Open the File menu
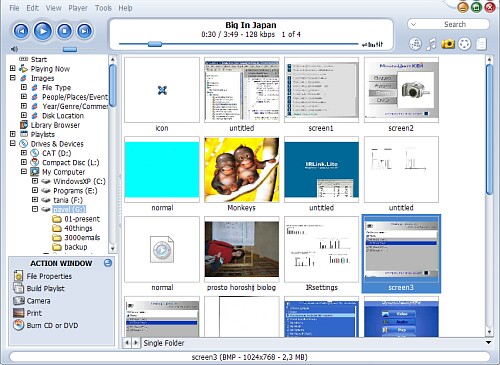The width and height of the screenshot is (500, 365). pyautogui.click(x=14, y=8)
